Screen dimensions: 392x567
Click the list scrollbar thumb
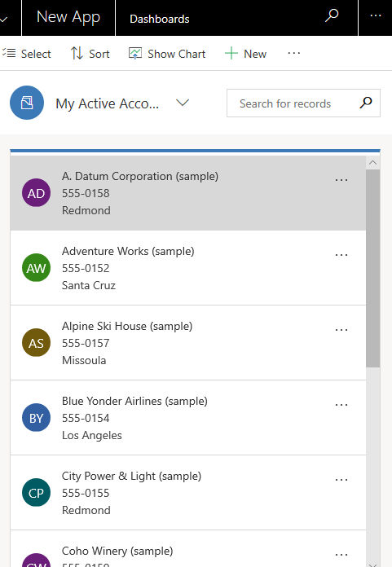[372, 268]
